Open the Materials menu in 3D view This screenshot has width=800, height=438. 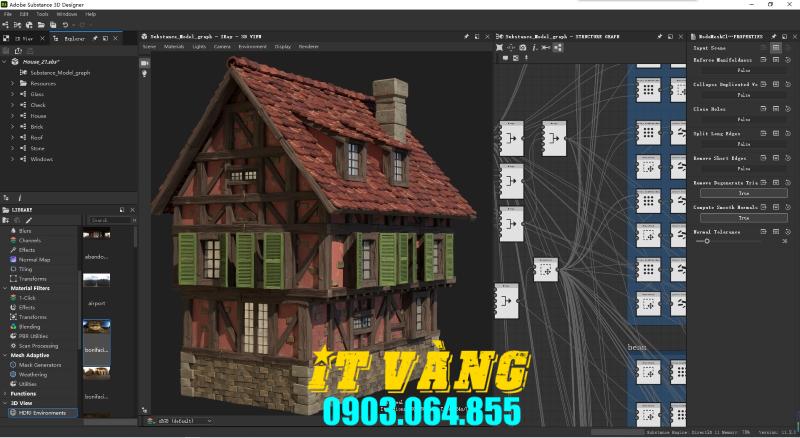tap(174, 46)
